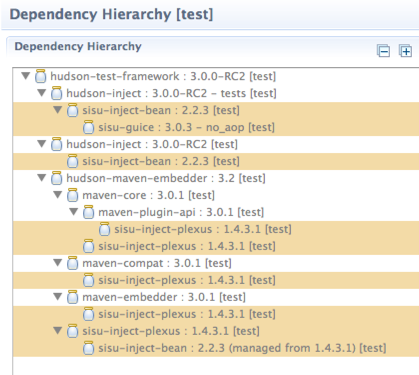Click jar icon beside maven-core
The image size is (419, 375).
[72, 195]
